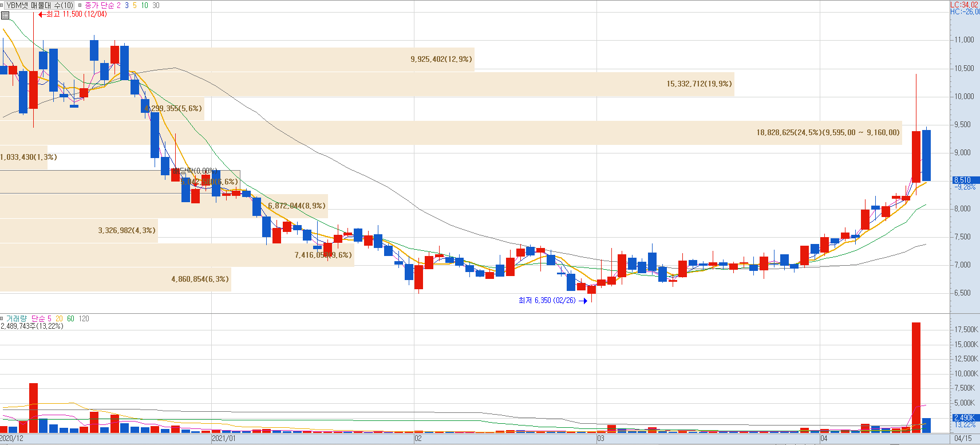Click the -9.28% change label

(965, 187)
